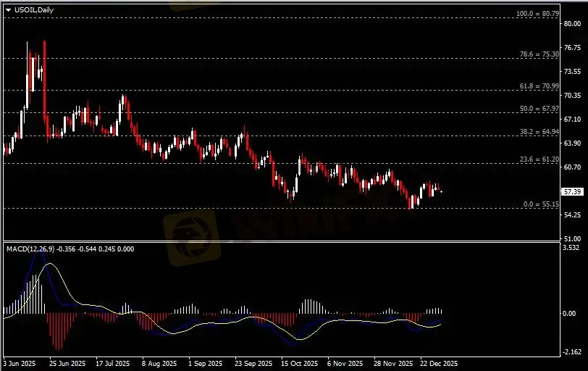The image size is (588, 371).
Task: Click the 25 Jun 2025 date label
Action: (x=67, y=364)
